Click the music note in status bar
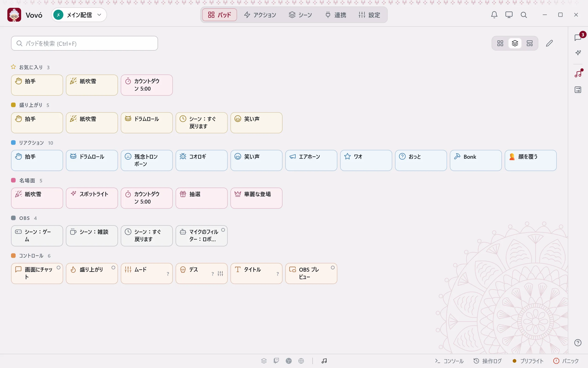The width and height of the screenshot is (588, 368). (x=324, y=361)
